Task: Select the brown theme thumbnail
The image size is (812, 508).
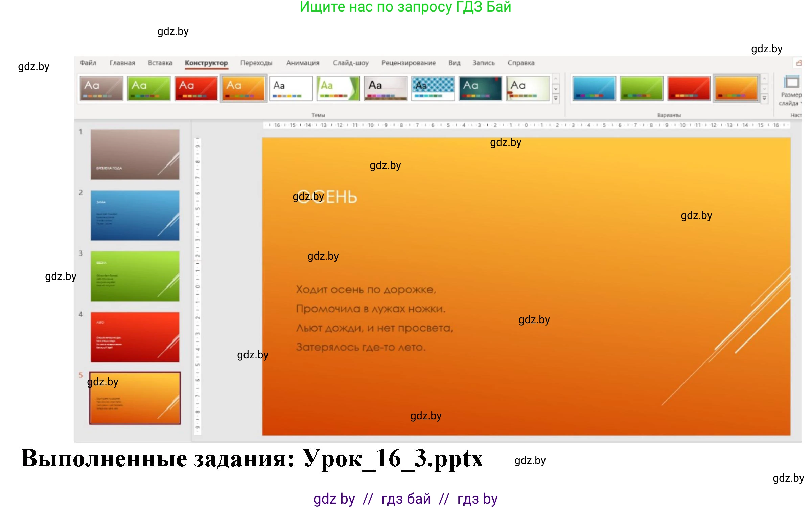Action: [x=101, y=88]
